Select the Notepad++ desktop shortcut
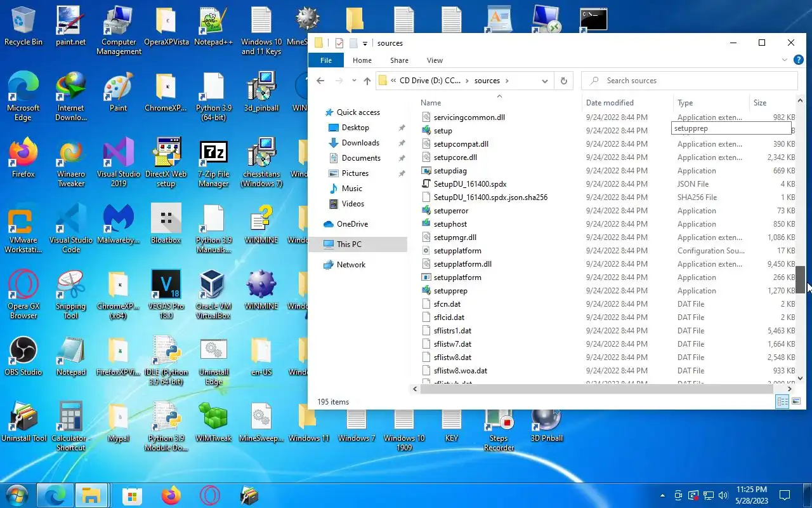This screenshot has width=812, height=508. (x=213, y=27)
